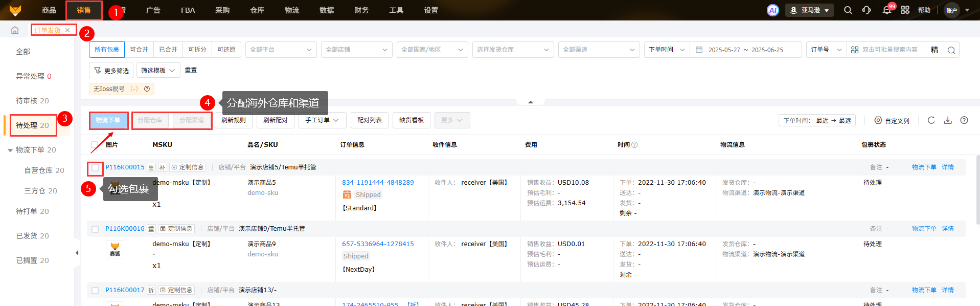Expand the 全部店铺 store dropdown
Screen dimensions: 980x306
click(x=356, y=50)
